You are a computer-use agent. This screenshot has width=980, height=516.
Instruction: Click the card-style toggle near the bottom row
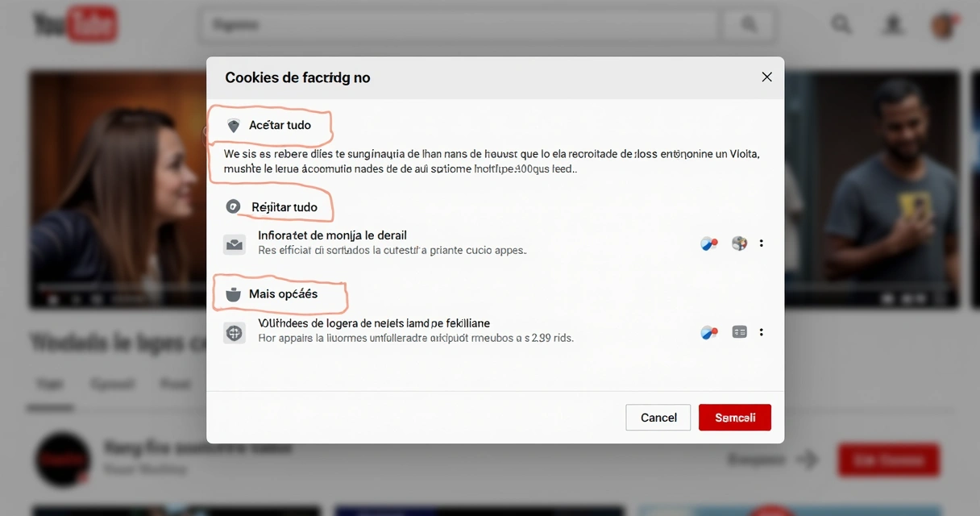[x=739, y=331]
